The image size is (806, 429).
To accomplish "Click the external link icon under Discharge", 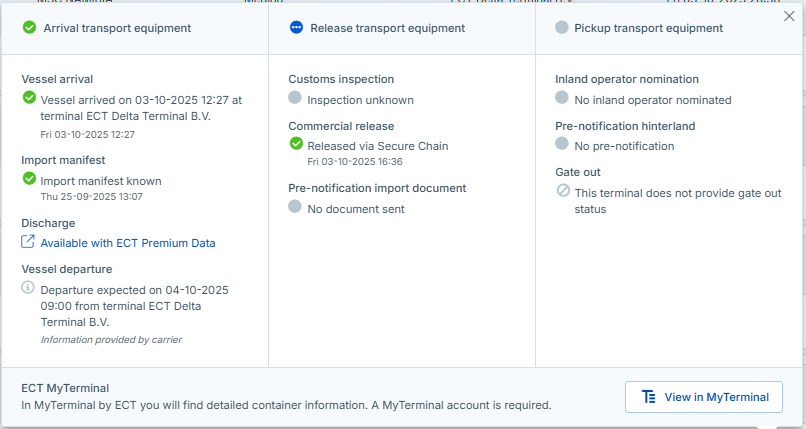I will (28, 241).
